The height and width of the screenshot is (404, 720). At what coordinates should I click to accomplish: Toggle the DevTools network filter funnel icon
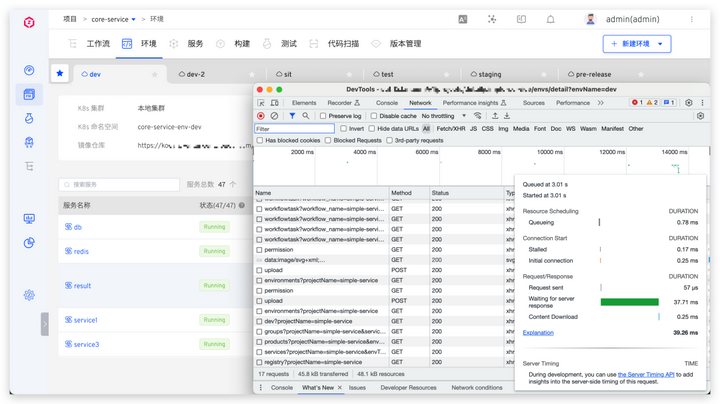[292, 116]
